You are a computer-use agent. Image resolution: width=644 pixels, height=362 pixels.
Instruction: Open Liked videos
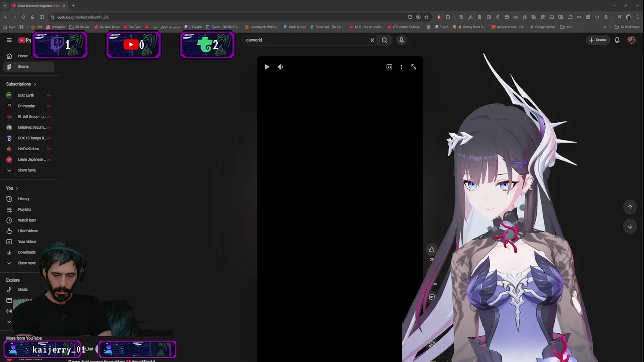pyautogui.click(x=29, y=231)
